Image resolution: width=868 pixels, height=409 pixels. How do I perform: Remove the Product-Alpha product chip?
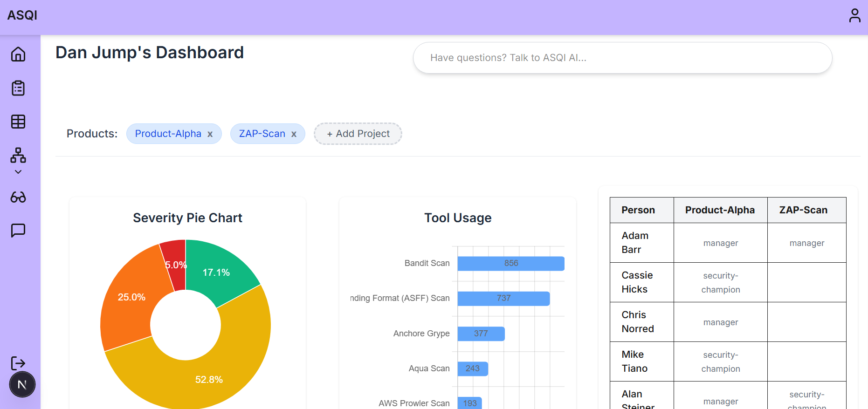[210, 134]
